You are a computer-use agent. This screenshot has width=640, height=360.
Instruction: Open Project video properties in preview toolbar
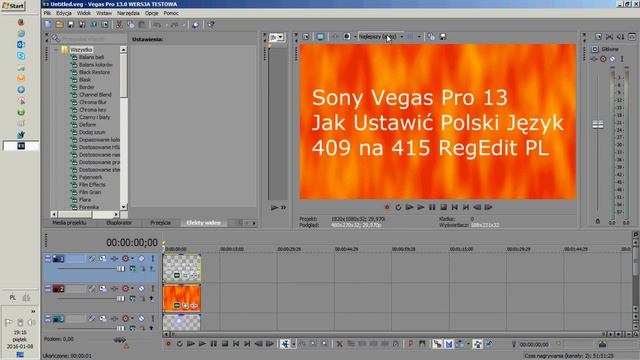click(306, 37)
